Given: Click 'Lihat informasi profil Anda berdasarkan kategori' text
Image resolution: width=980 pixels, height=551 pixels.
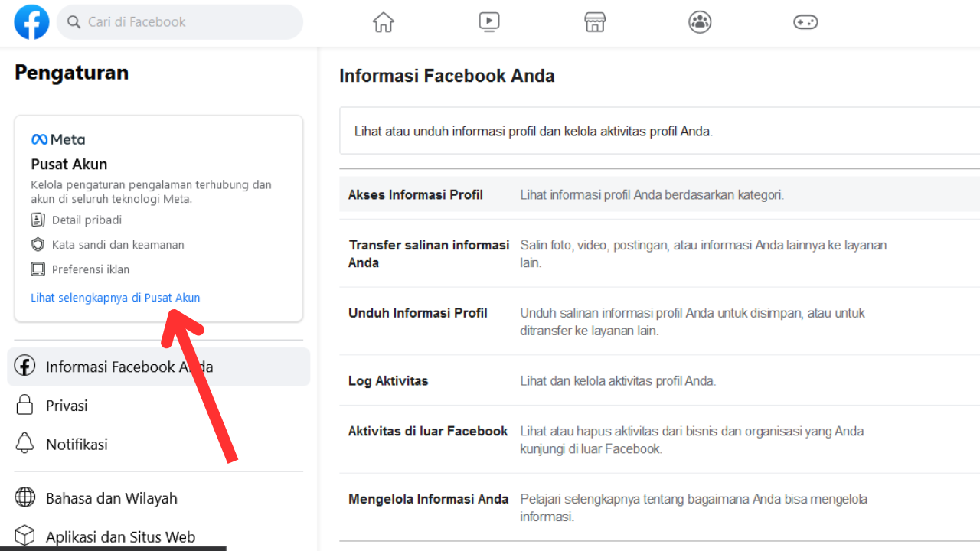Looking at the screenshot, I should click(652, 194).
